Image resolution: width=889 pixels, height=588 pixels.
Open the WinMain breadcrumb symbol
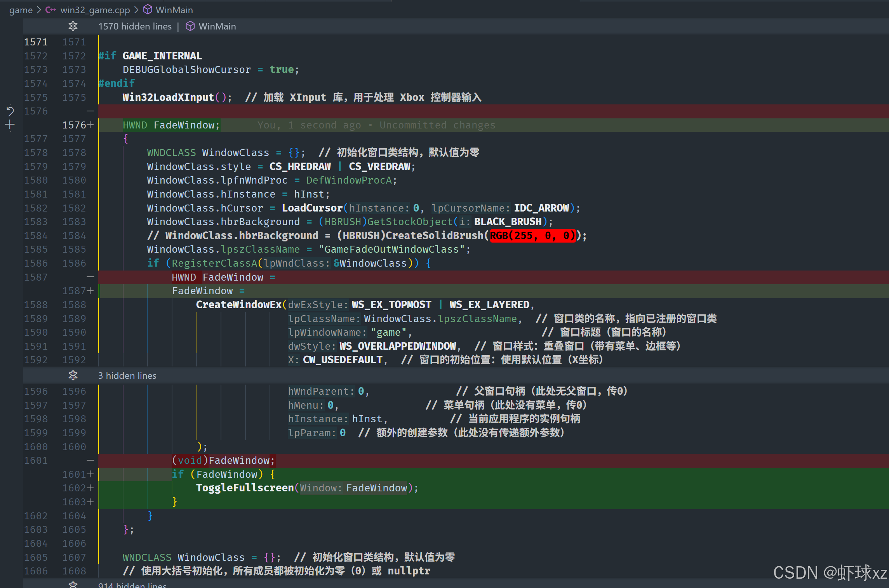pyautogui.click(x=174, y=10)
